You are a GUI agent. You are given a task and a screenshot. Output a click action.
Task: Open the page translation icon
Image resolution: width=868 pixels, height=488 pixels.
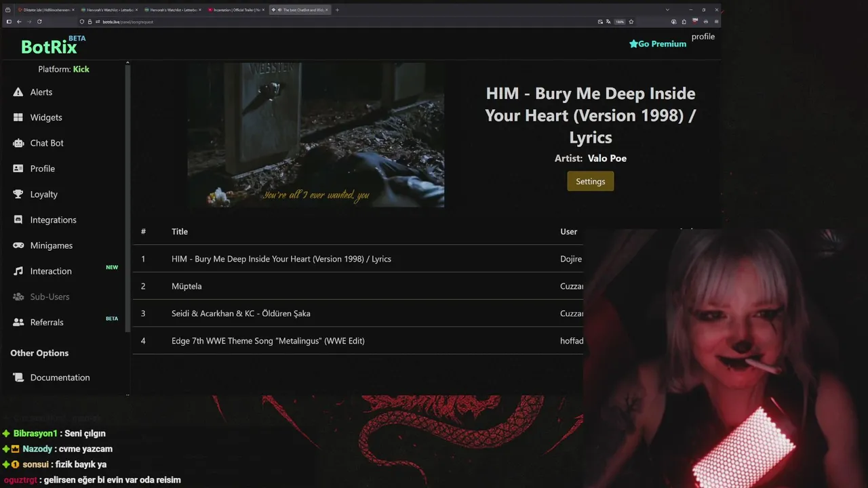(608, 22)
